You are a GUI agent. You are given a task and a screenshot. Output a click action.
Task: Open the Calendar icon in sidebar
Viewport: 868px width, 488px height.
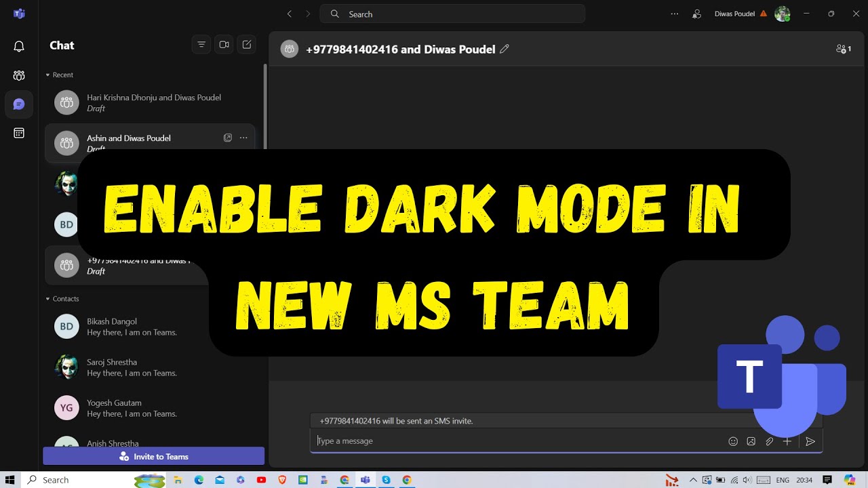[x=19, y=133]
